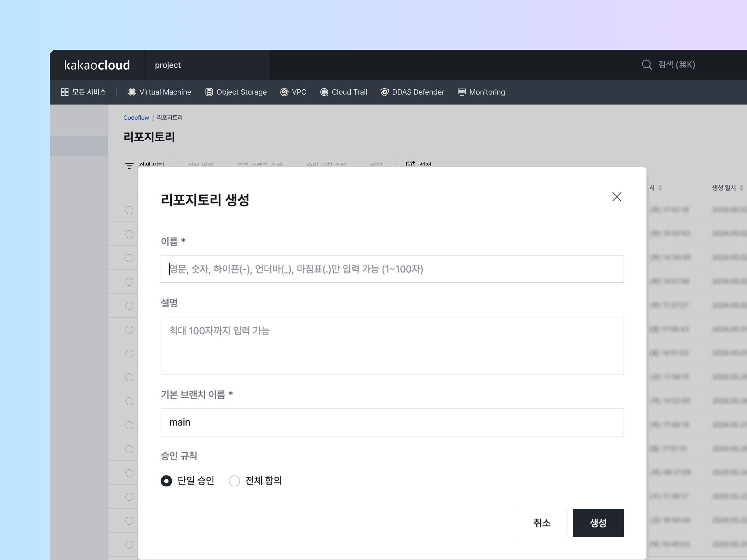Image resolution: width=747 pixels, height=560 pixels.
Task: Select the 단일 승인 radio option
Action: [166, 481]
